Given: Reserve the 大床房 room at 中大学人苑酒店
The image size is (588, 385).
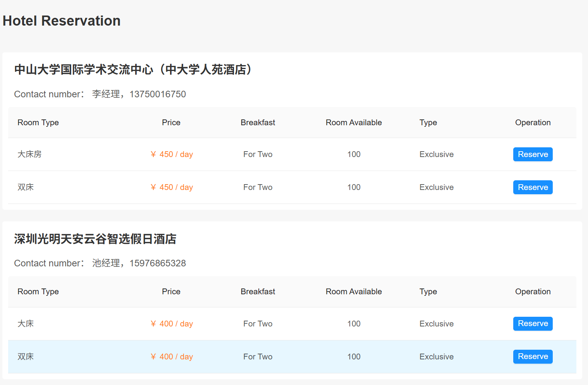Looking at the screenshot, I should [533, 154].
